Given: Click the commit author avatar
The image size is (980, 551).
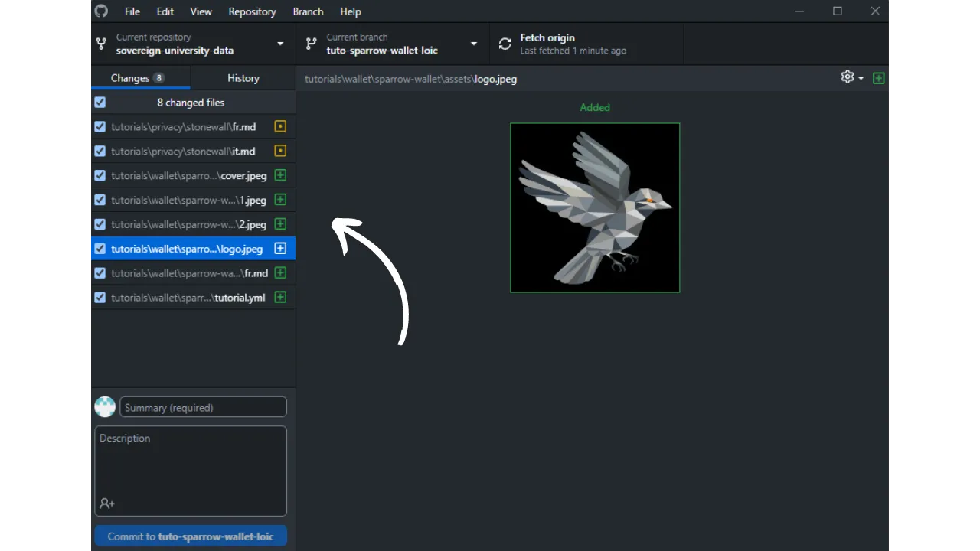Looking at the screenshot, I should click(x=105, y=407).
